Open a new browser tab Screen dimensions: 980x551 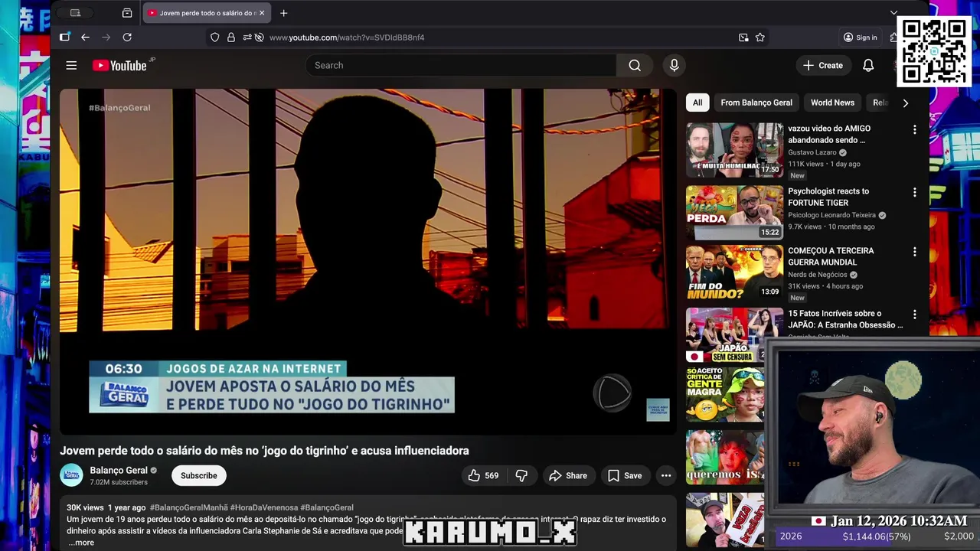coord(283,13)
